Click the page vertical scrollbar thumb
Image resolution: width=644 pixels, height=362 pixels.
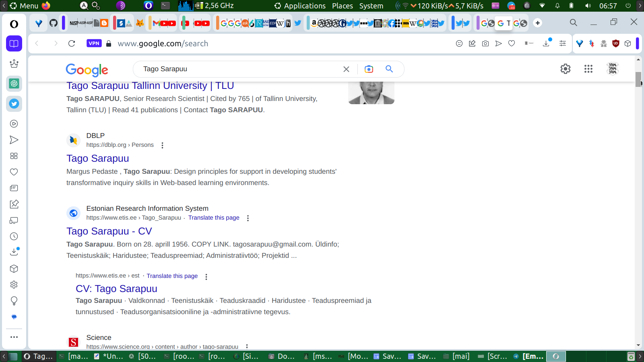pyautogui.click(x=638, y=79)
